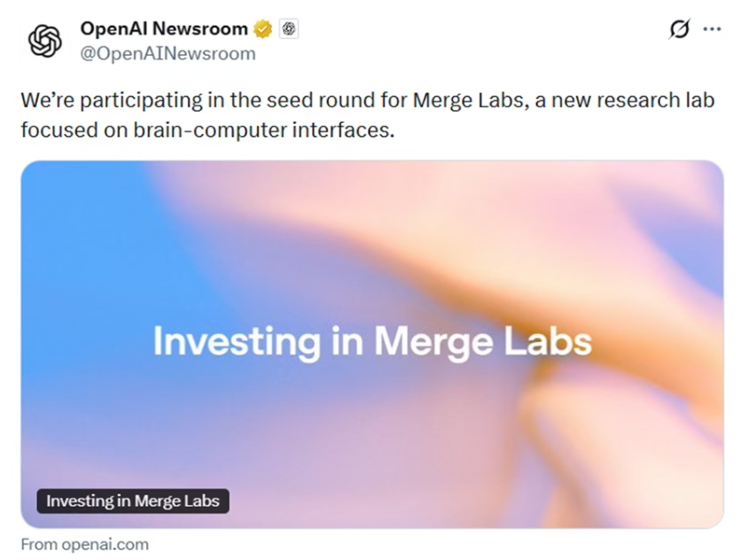
Task: Click the large white 'Investing in Merge Labs' headline
Action: point(371,342)
